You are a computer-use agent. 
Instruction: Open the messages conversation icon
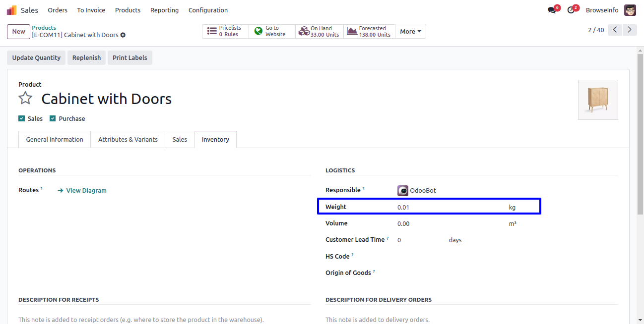click(552, 10)
